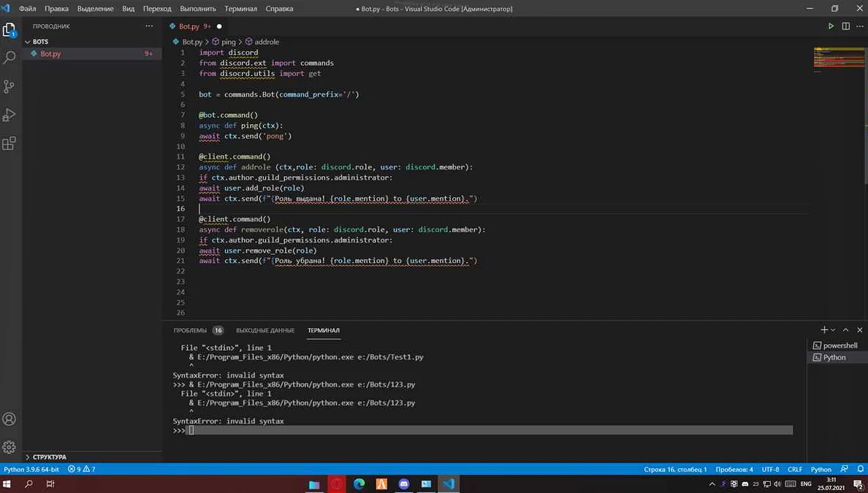Click the Python 3.9.6 64-bit interpreter selector

(31, 469)
